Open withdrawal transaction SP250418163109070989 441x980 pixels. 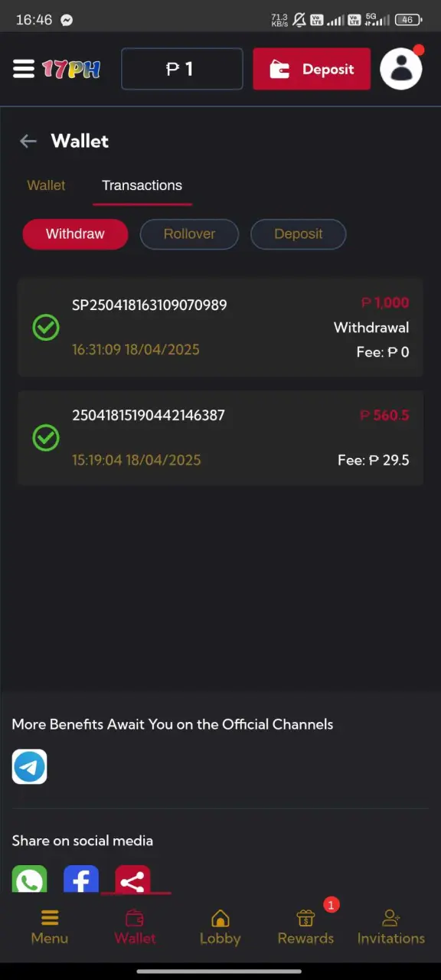[x=220, y=327]
